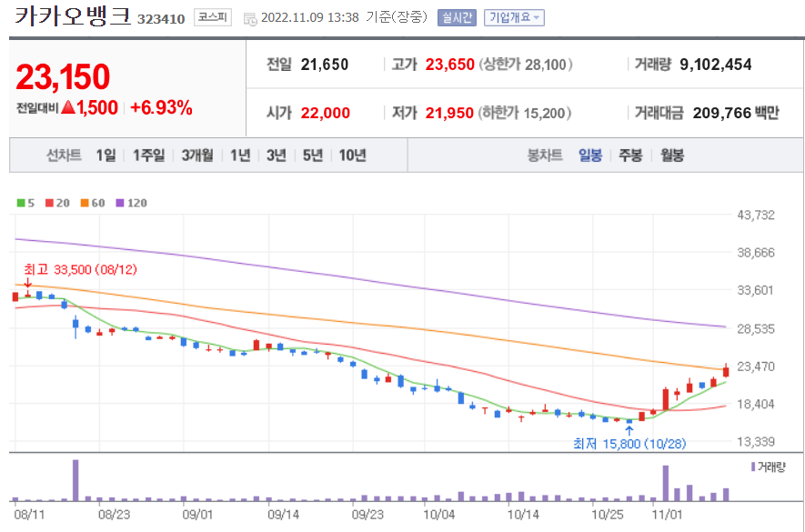Select the 5년 line chart tab
The width and height of the screenshot is (805, 532).
(x=313, y=156)
